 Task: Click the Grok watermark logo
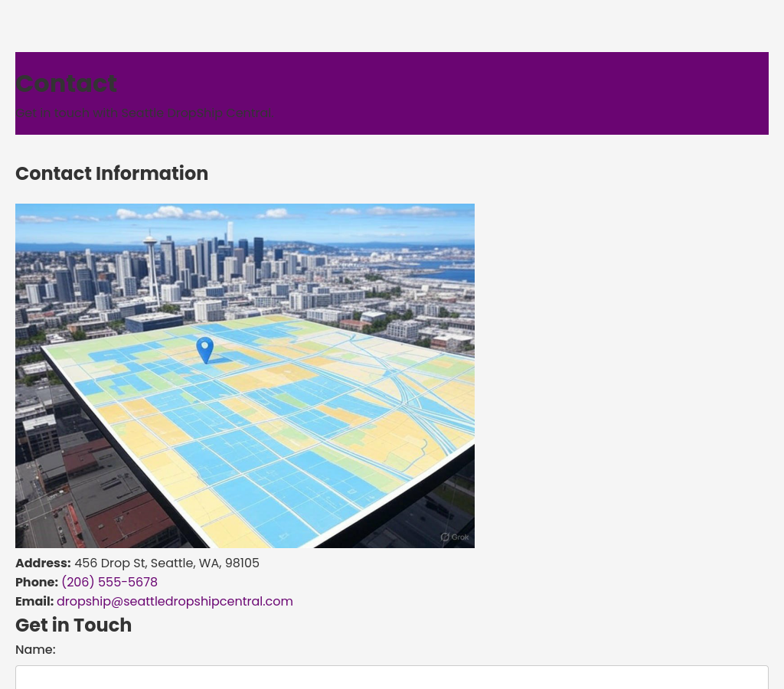click(x=455, y=537)
